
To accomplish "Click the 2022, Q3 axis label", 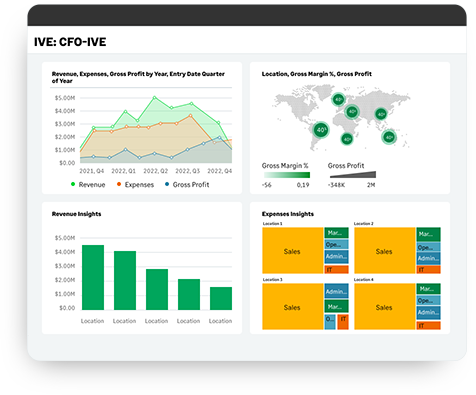I will (x=188, y=171).
